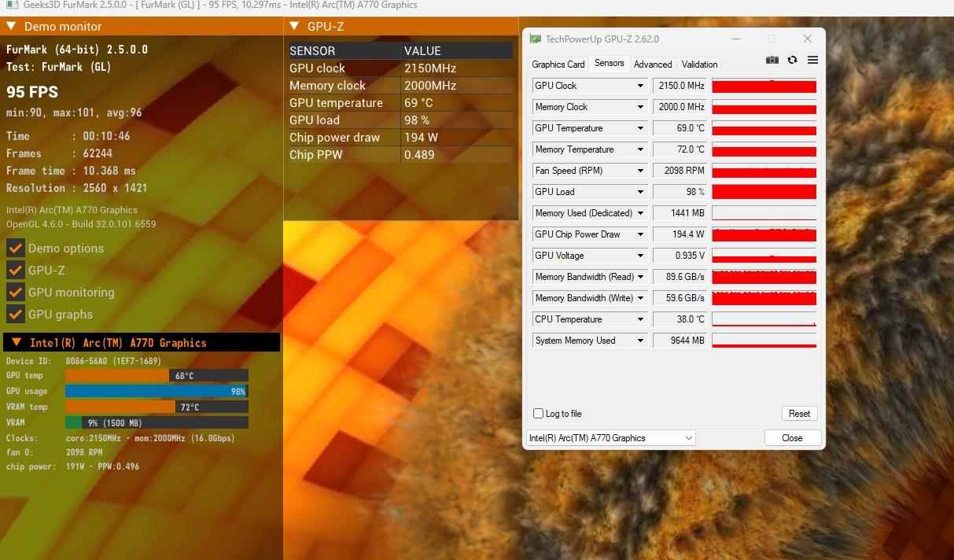Open the Intel Arc A770 GPU selector
This screenshot has width=954, height=560.
click(x=610, y=438)
